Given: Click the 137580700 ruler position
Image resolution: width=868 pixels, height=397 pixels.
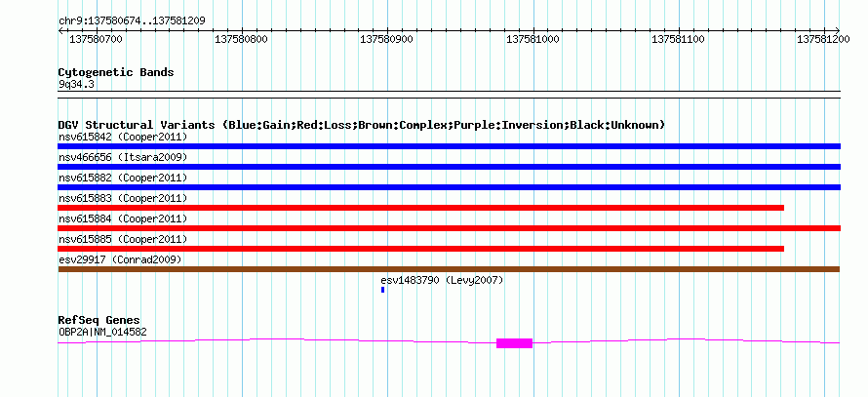Looking at the screenshot, I should pyautogui.click(x=97, y=40).
